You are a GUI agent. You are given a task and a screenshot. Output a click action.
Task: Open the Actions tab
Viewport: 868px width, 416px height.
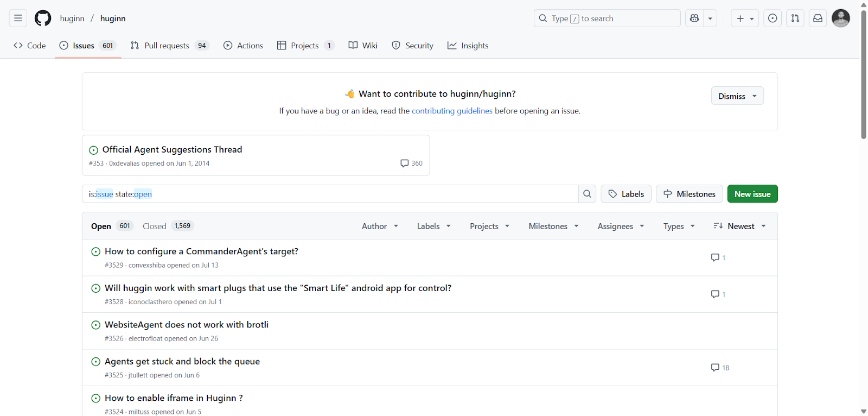(x=243, y=46)
